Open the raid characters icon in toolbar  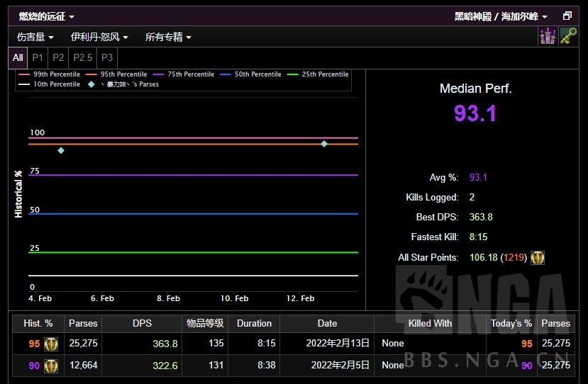pos(548,36)
